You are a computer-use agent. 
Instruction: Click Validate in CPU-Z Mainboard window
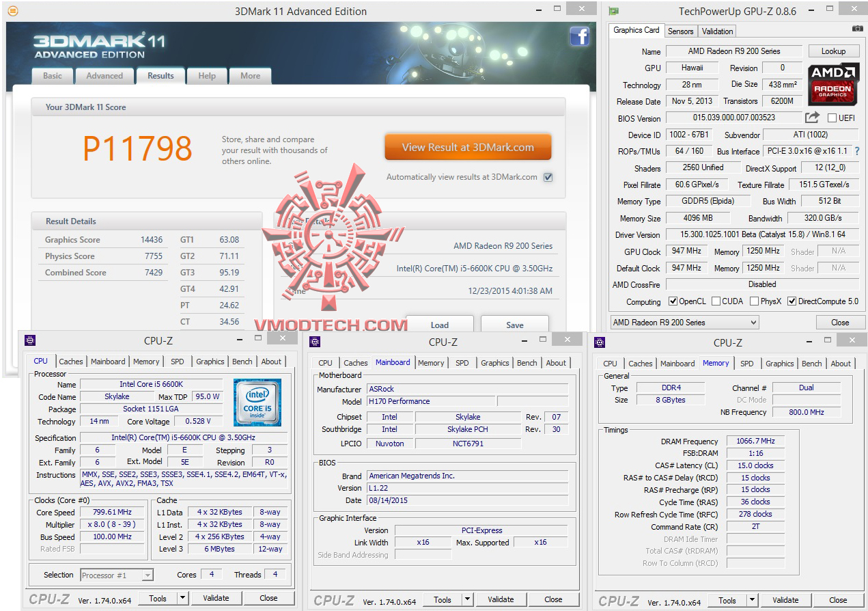(x=501, y=599)
